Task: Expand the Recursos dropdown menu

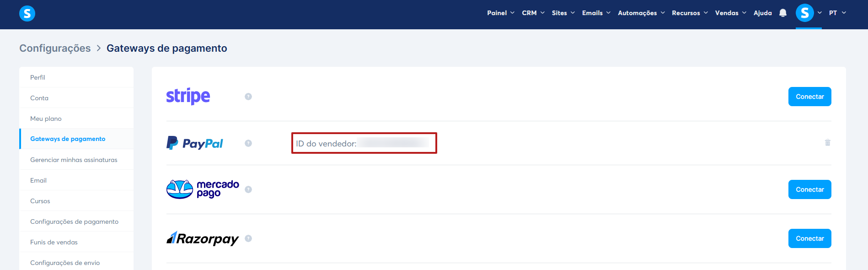Action: coord(690,13)
